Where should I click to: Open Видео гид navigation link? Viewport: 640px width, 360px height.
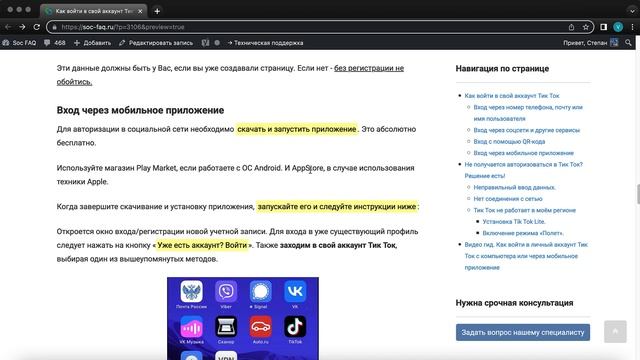pos(526,256)
